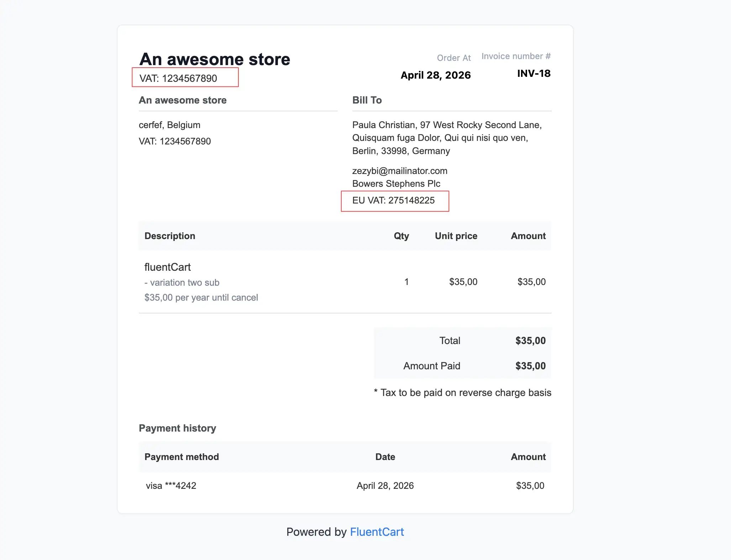
Task: Select the visa ***4242 payment method
Action: click(171, 485)
